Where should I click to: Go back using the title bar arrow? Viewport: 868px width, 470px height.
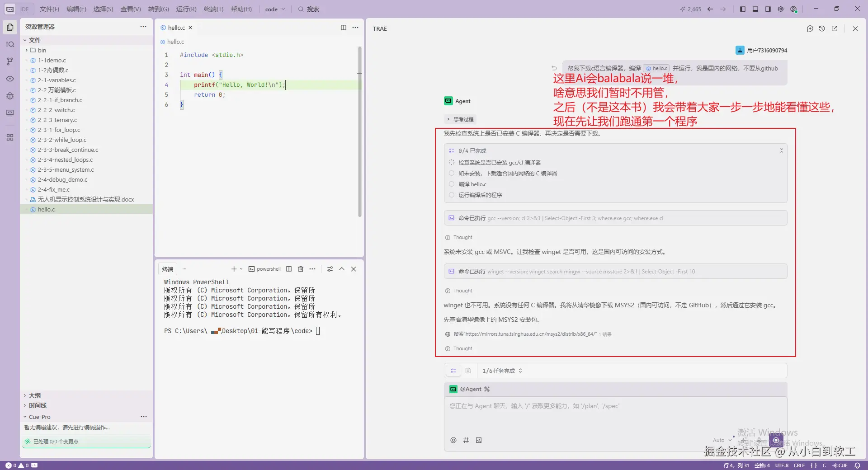(x=710, y=9)
